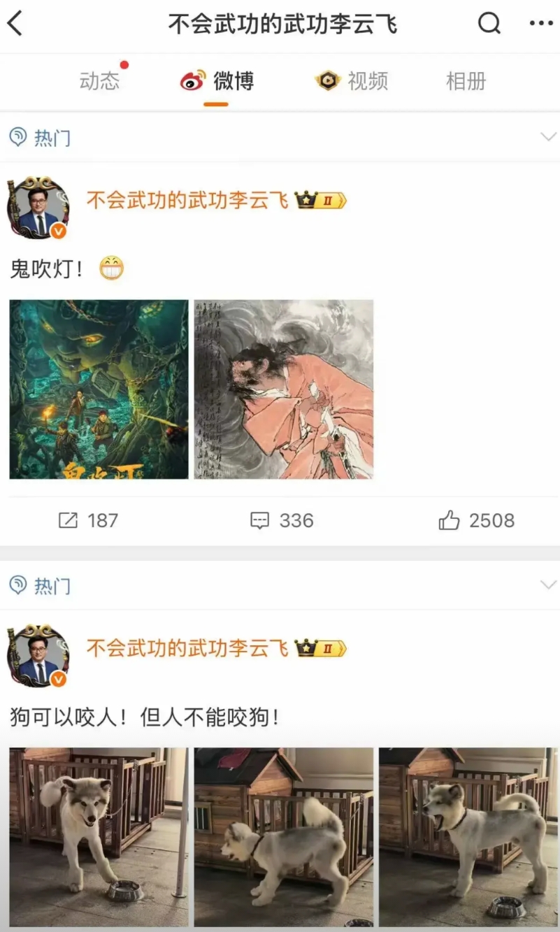Open search via magnifier icon
Image resolution: width=560 pixels, height=932 pixels.
point(489,24)
